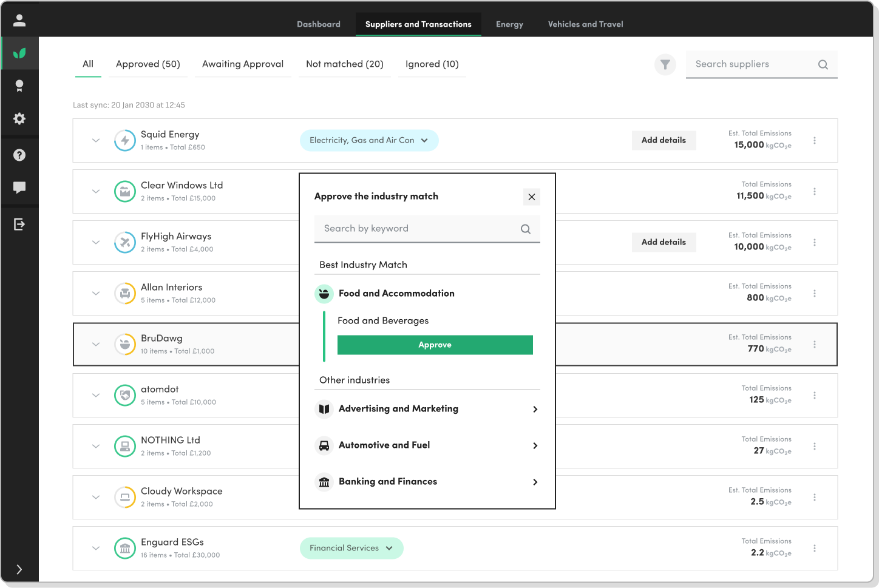Open the Vehicles and Travel tab
The width and height of the screenshot is (879, 588).
pos(586,24)
